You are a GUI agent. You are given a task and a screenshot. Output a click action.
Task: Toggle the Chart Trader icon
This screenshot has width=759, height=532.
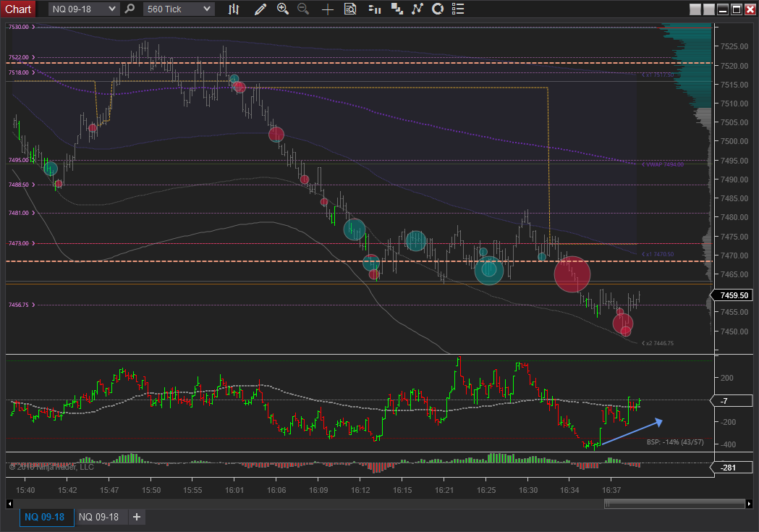point(374,9)
